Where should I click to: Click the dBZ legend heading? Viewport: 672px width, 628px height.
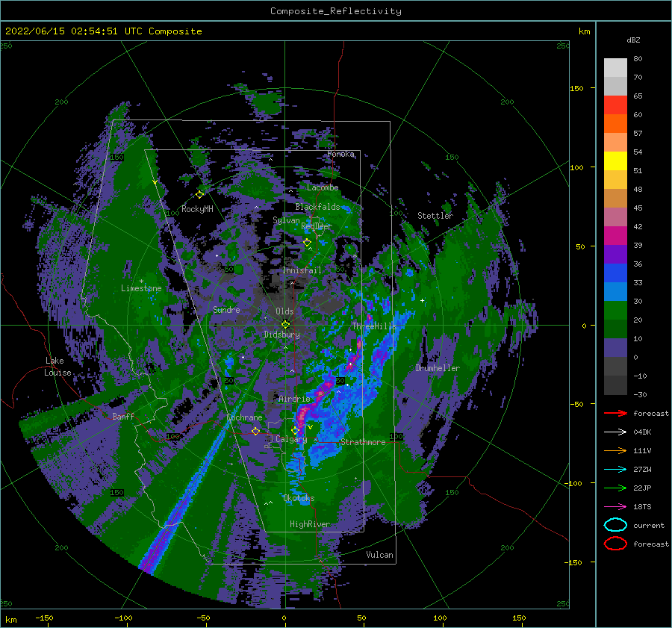(x=633, y=40)
